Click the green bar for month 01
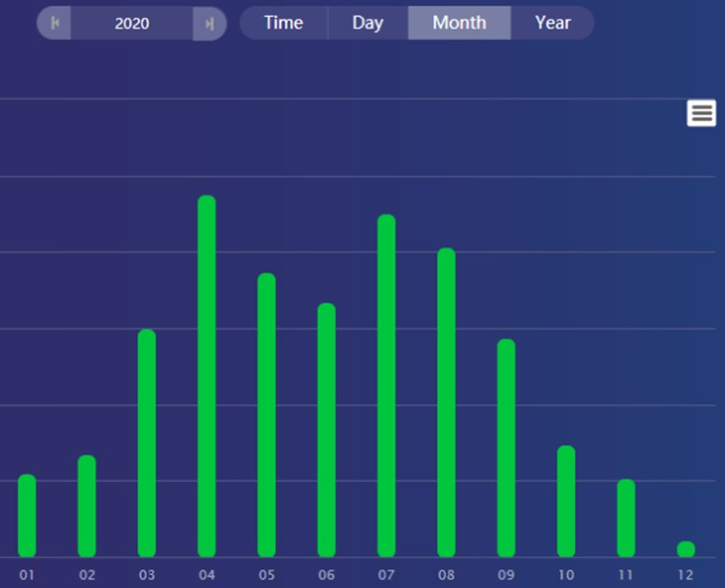The width and height of the screenshot is (725, 588). pyautogui.click(x=27, y=516)
